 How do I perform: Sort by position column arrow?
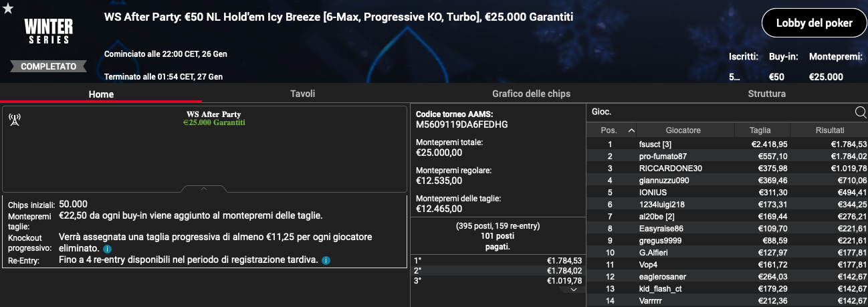[631, 130]
